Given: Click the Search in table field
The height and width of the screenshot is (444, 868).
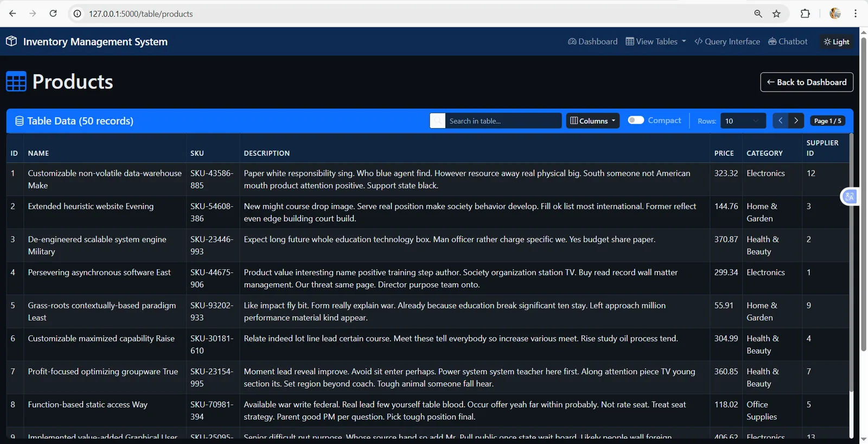Looking at the screenshot, I should (x=503, y=120).
